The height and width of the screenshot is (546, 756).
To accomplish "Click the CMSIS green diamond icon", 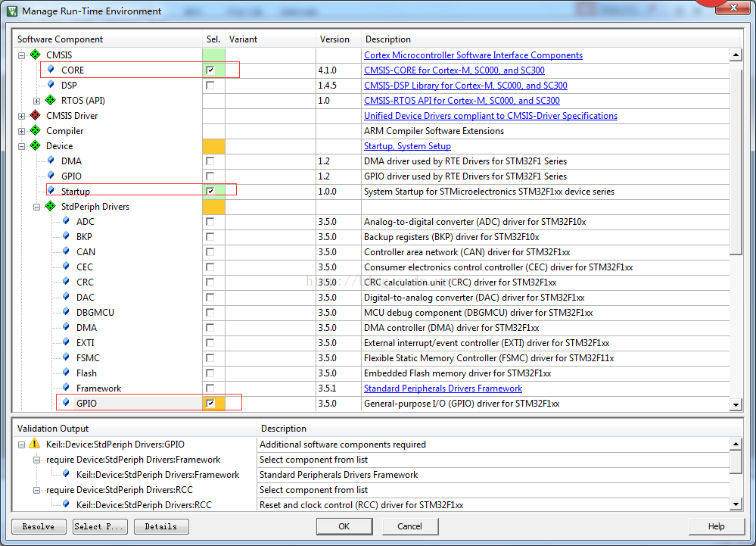I will [x=36, y=55].
